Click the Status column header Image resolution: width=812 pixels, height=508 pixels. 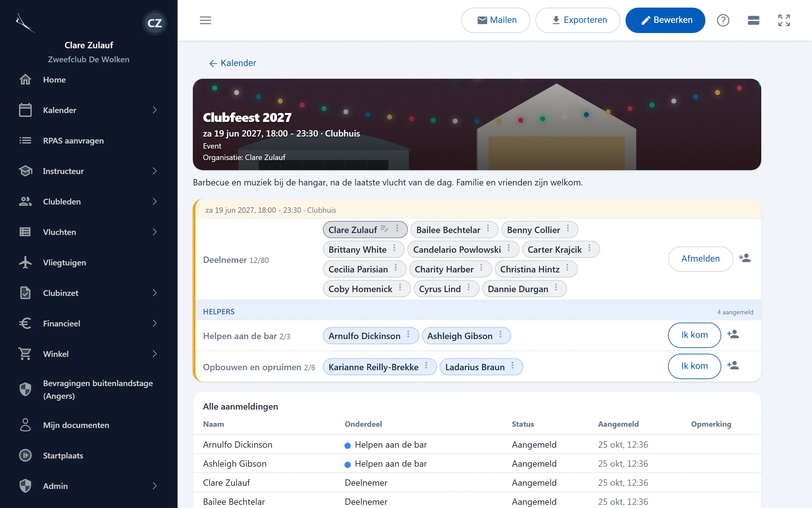click(x=522, y=424)
